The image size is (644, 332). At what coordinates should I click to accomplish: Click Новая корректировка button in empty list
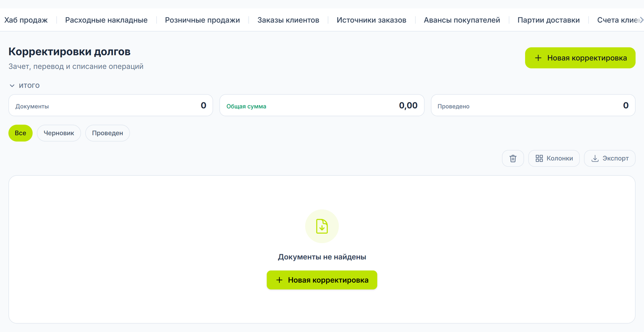(322, 280)
